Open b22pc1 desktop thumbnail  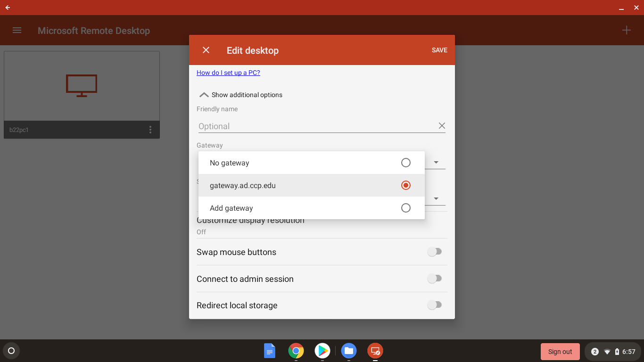[82, 86]
